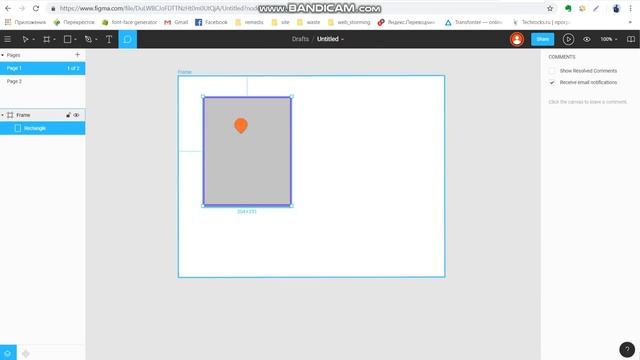The image size is (640, 360).
Task: Open Move tool options dropdown
Action: [x=33, y=40]
